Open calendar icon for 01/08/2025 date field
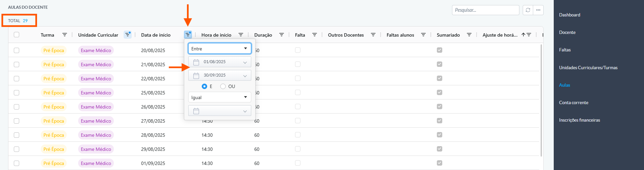The height and width of the screenshot is (170, 644). pyautogui.click(x=196, y=62)
